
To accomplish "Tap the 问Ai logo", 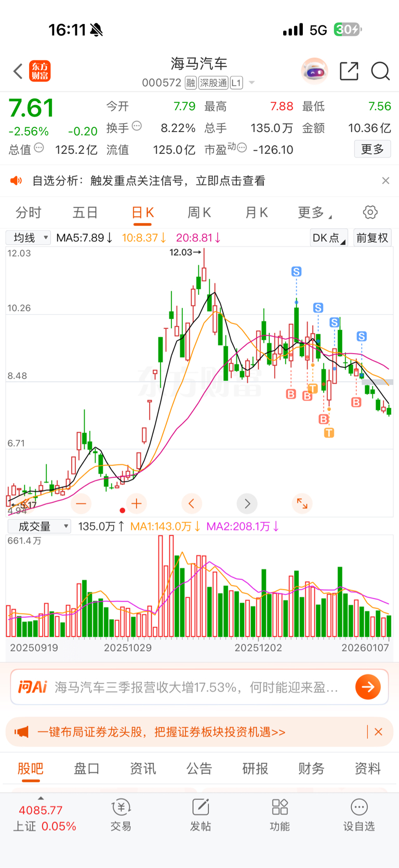I will pyautogui.click(x=32, y=687).
